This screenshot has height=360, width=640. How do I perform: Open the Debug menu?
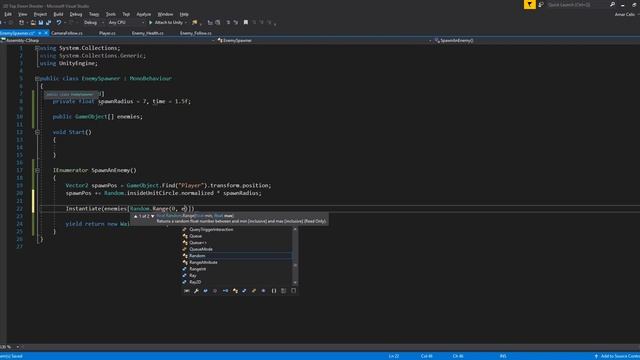coord(76,14)
